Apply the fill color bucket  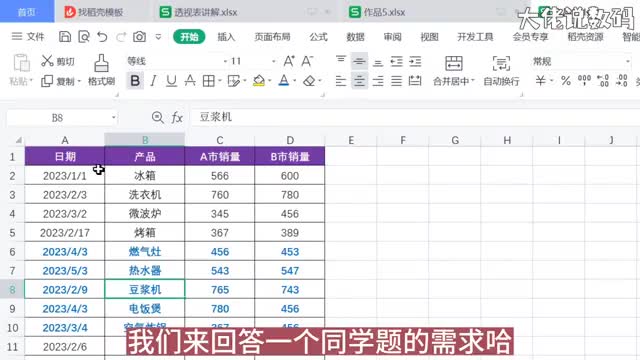click(x=259, y=81)
